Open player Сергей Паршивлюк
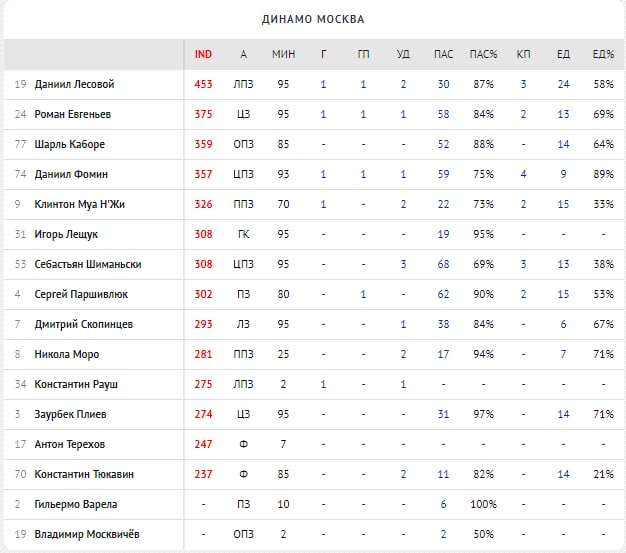Viewport: 626px width, 553px height. [81, 294]
